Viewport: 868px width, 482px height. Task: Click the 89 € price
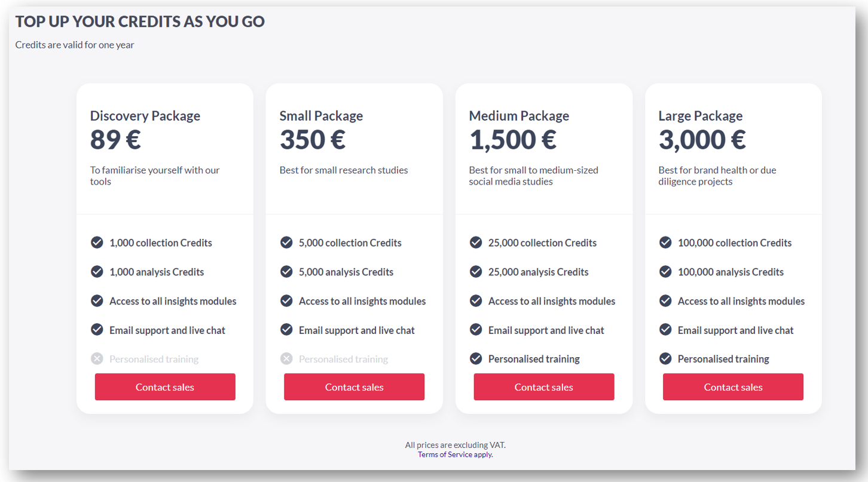(x=115, y=140)
